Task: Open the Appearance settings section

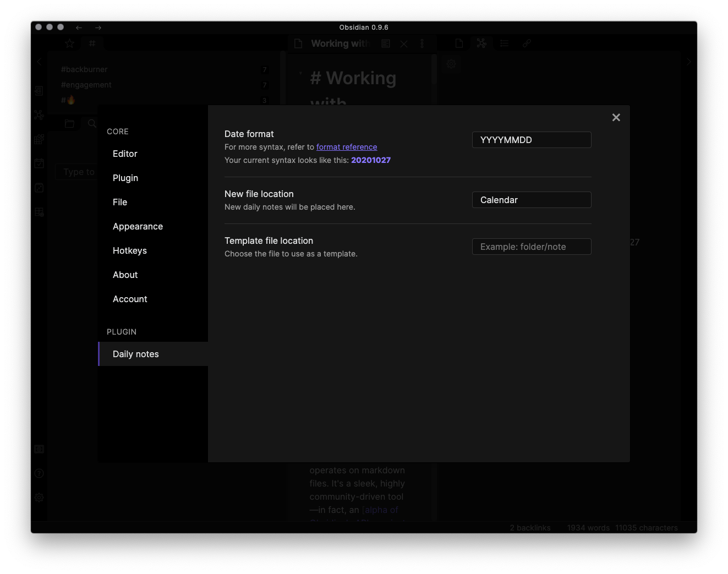Action: click(153, 226)
